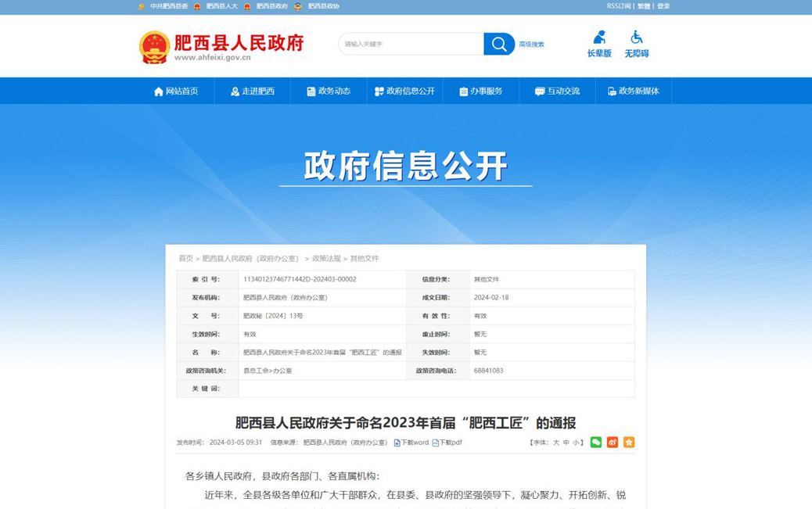Share article via orange Weibo icon
Viewport: 812px width, 509px height.
[613, 443]
